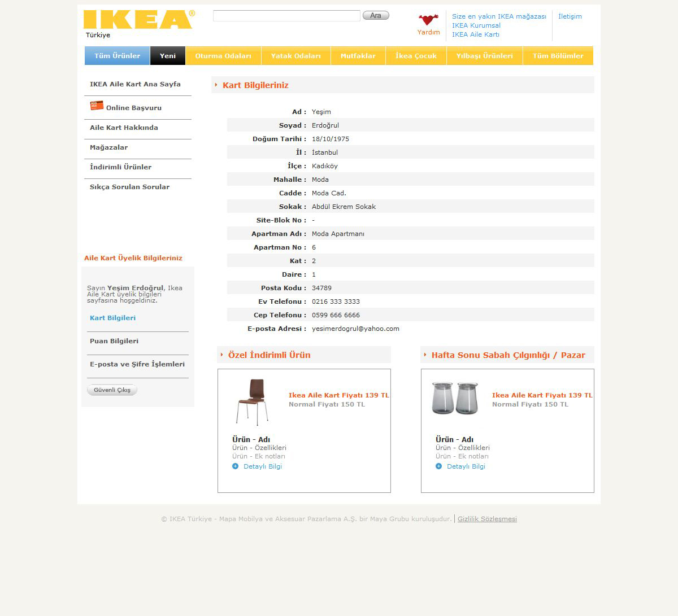Open the brown chair product image
Viewport: 678px width, 616px height.
coord(253,402)
